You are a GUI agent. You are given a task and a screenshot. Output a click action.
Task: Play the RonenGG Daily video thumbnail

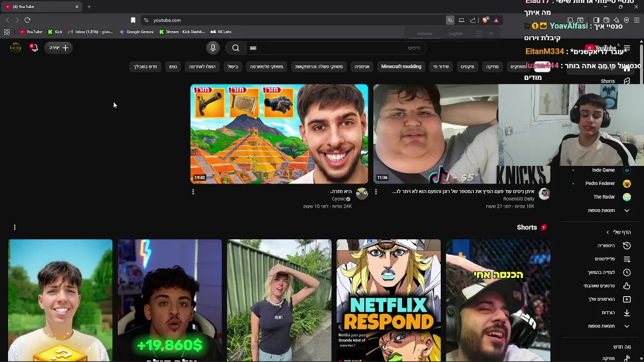tap(436, 134)
